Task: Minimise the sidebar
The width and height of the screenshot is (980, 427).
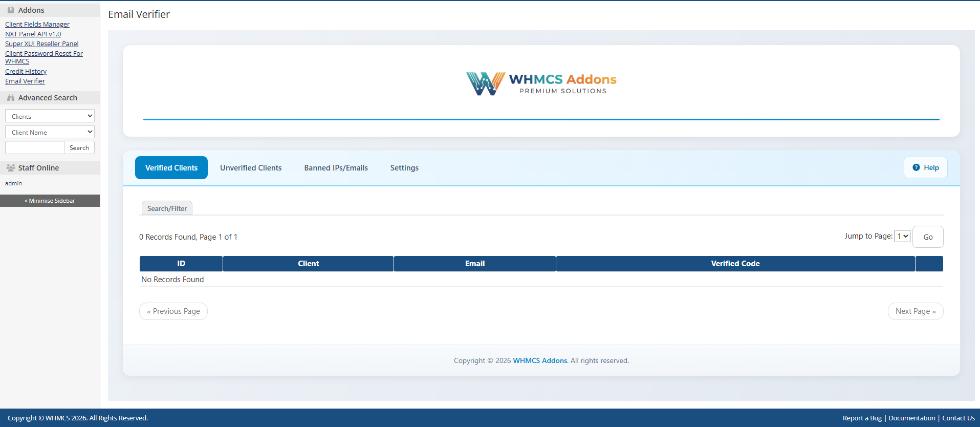Action: (x=50, y=201)
